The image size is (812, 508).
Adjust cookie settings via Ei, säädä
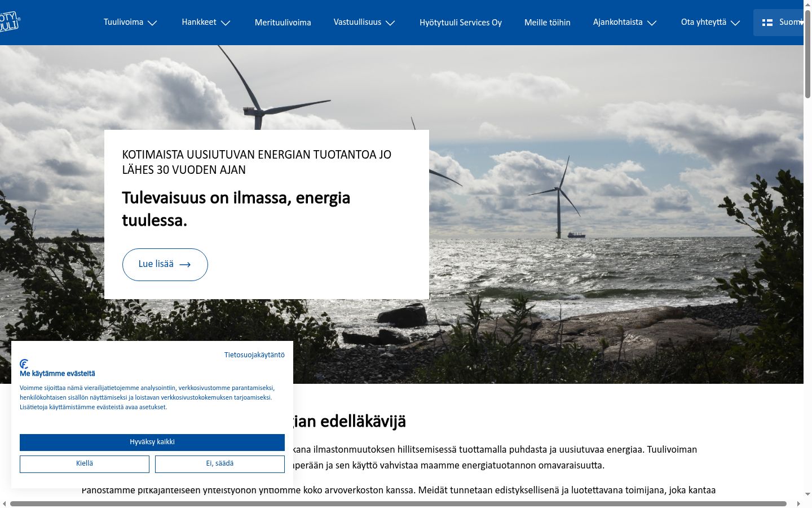pos(220,464)
